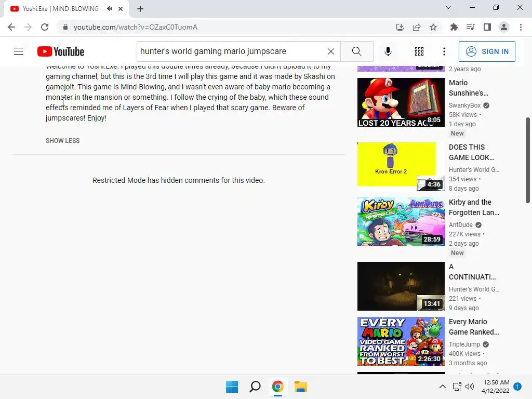Bookmark this tab with the star icon
The width and height of the screenshot is (532, 399).
coord(433,27)
